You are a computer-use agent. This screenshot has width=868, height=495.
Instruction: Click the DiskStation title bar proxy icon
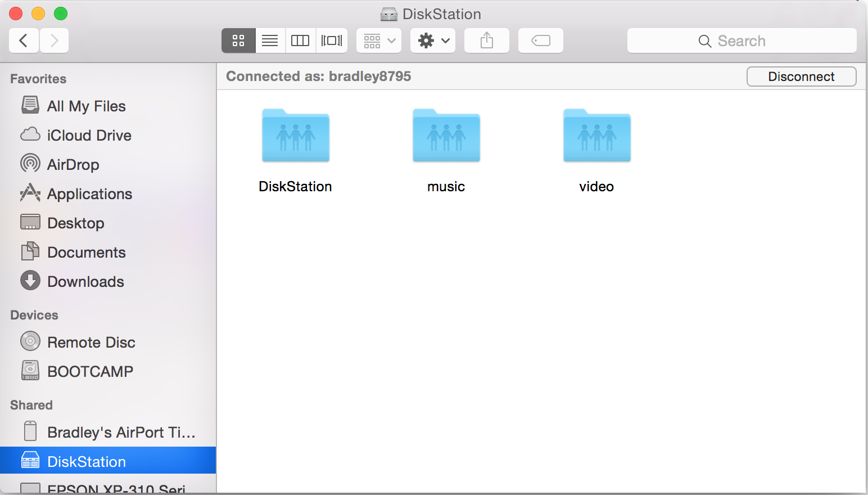[x=389, y=14]
